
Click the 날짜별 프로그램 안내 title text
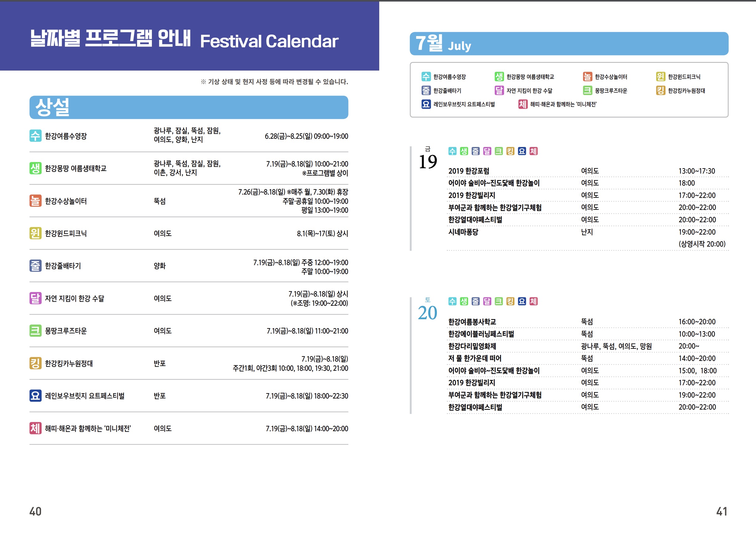click(x=110, y=38)
